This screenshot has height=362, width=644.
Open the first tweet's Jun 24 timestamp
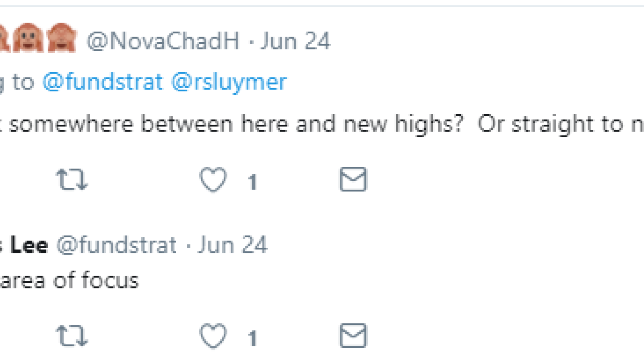tap(295, 41)
